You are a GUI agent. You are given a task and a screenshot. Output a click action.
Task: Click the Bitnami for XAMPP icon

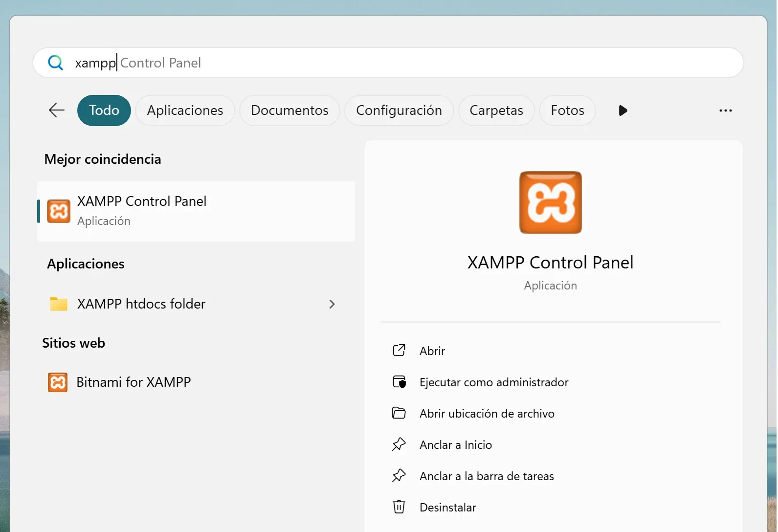(x=58, y=382)
